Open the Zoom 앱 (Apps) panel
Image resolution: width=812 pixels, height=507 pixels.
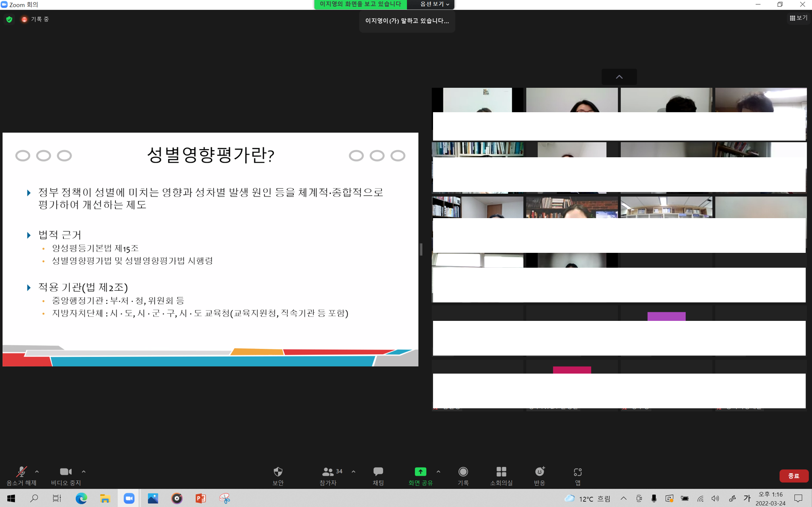pos(578,475)
